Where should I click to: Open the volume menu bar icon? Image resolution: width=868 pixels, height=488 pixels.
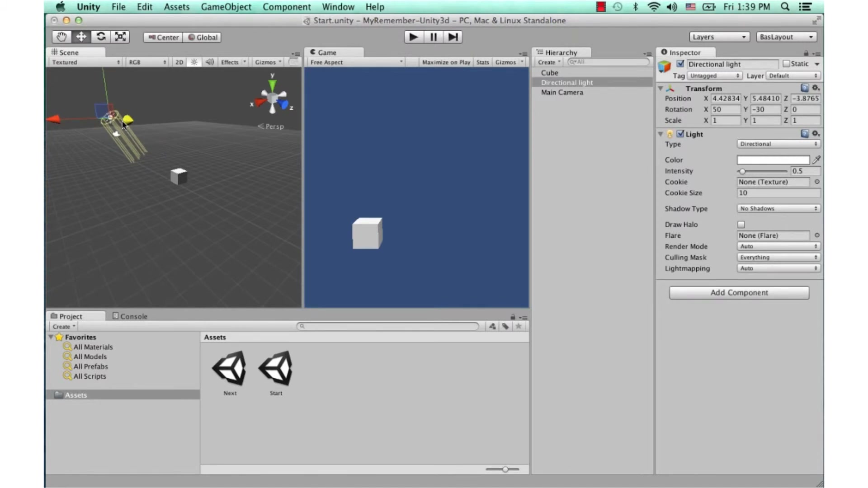pos(672,7)
